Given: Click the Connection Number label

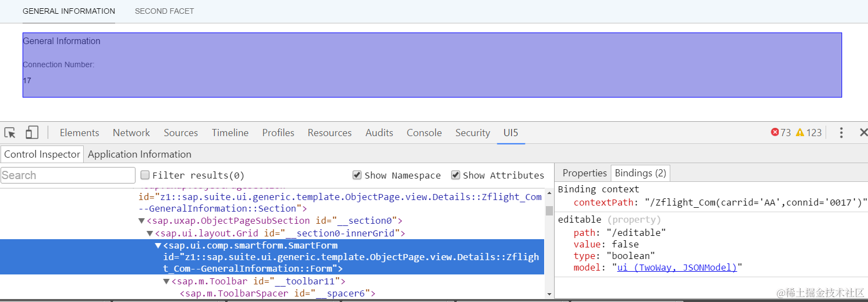Looking at the screenshot, I should point(58,65).
